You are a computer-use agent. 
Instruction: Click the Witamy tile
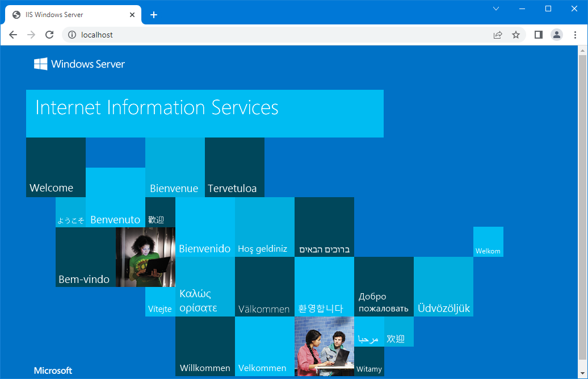click(369, 361)
